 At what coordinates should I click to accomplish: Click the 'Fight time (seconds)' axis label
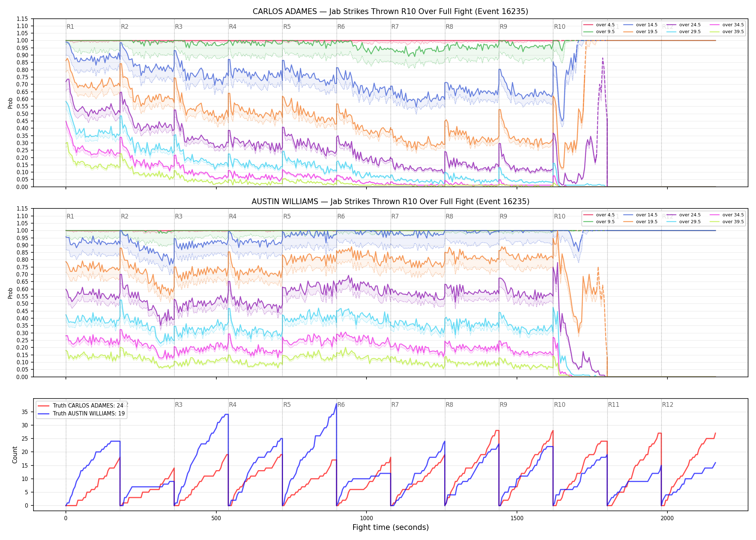[391, 527]
